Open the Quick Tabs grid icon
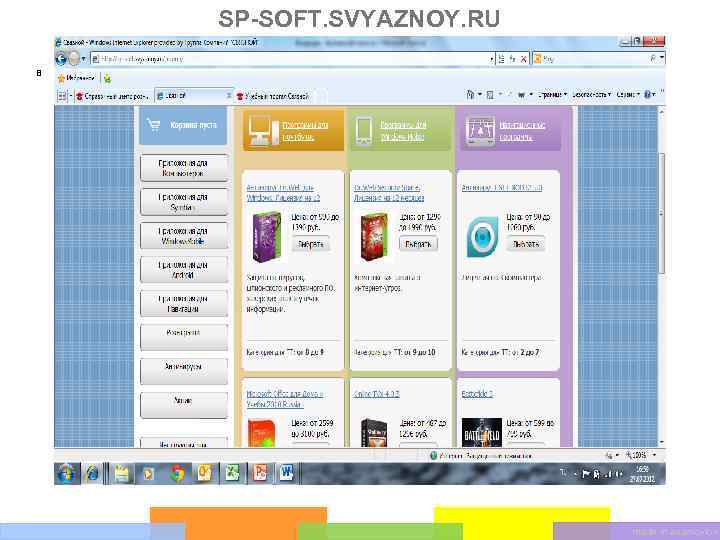 [x=62, y=96]
